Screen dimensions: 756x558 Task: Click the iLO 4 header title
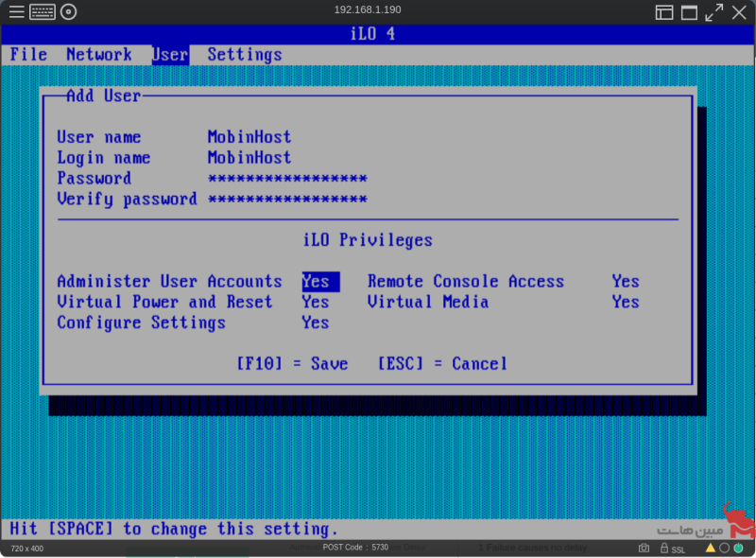click(x=372, y=34)
